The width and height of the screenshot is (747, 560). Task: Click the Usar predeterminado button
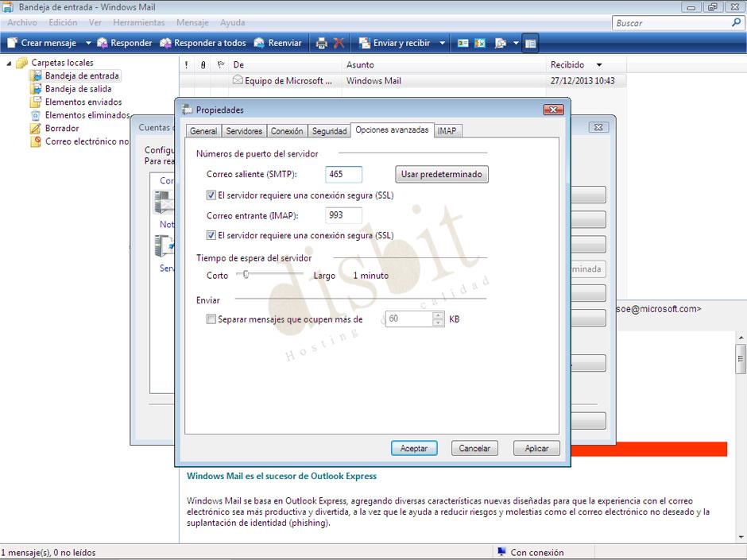441,174
